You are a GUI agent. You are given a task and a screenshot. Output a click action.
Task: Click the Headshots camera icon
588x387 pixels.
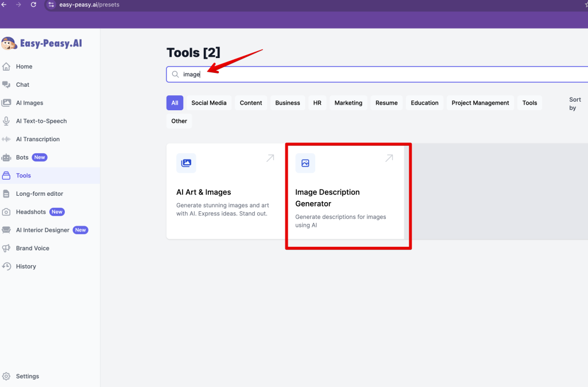click(x=6, y=212)
